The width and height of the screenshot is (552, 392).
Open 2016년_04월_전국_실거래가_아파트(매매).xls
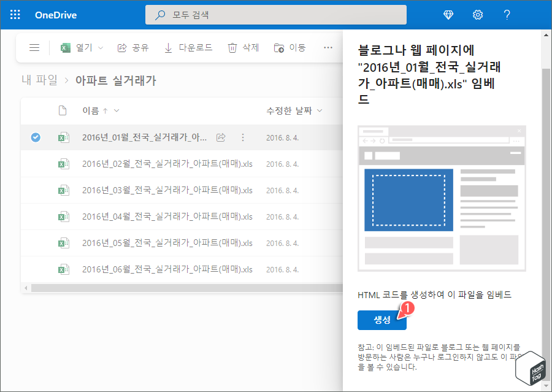pos(167,217)
